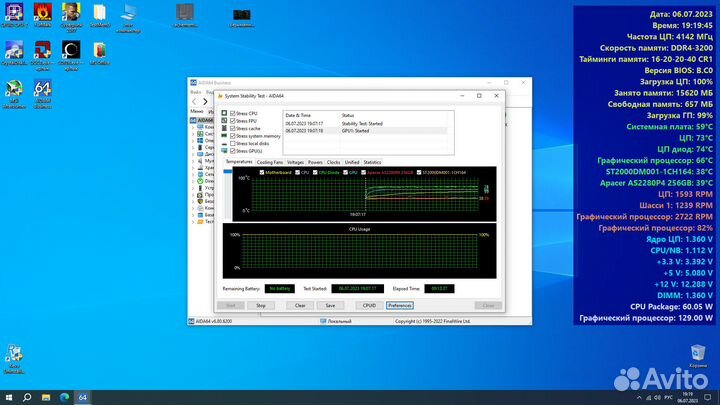The width and height of the screenshot is (720, 405).
Task: Expand the Безопасность tree node
Action: click(x=193, y=202)
